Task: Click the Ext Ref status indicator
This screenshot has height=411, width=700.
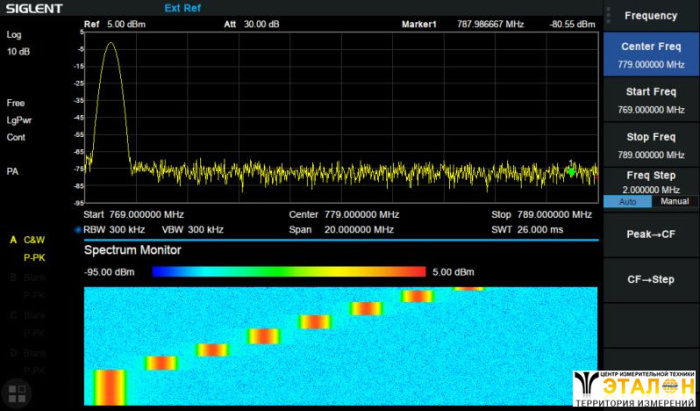Action: [184, 9]
